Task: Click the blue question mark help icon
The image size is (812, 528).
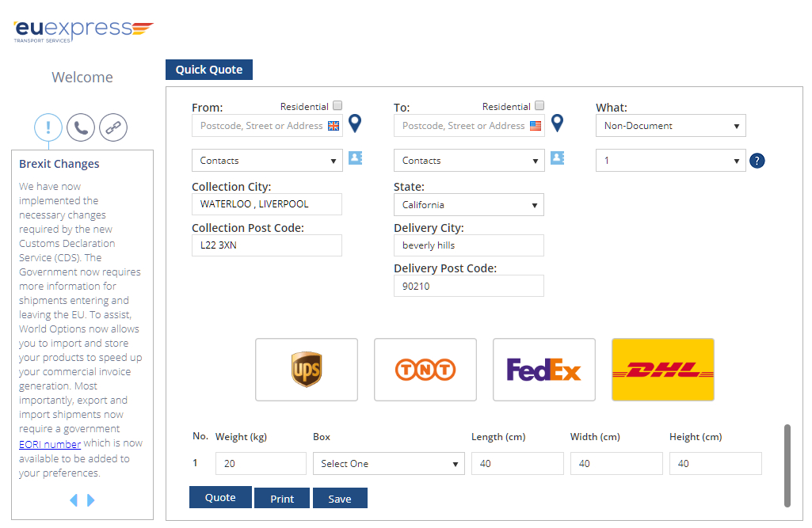Action: (757, 161)
